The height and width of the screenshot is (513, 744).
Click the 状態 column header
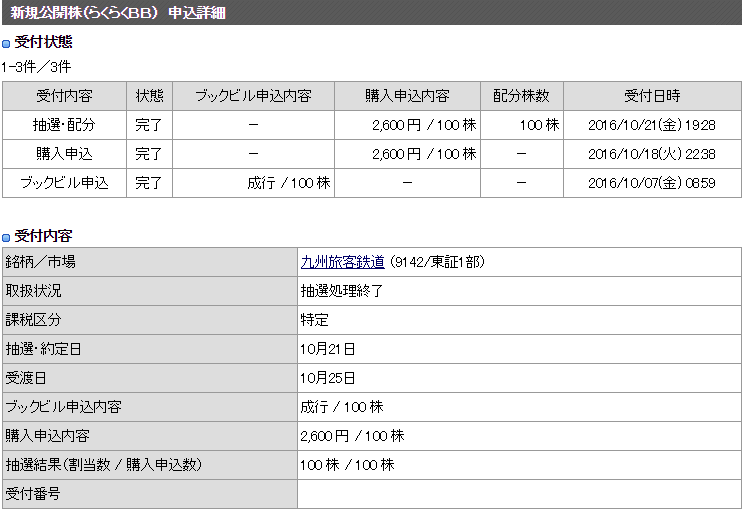click(x=149, y=96)
